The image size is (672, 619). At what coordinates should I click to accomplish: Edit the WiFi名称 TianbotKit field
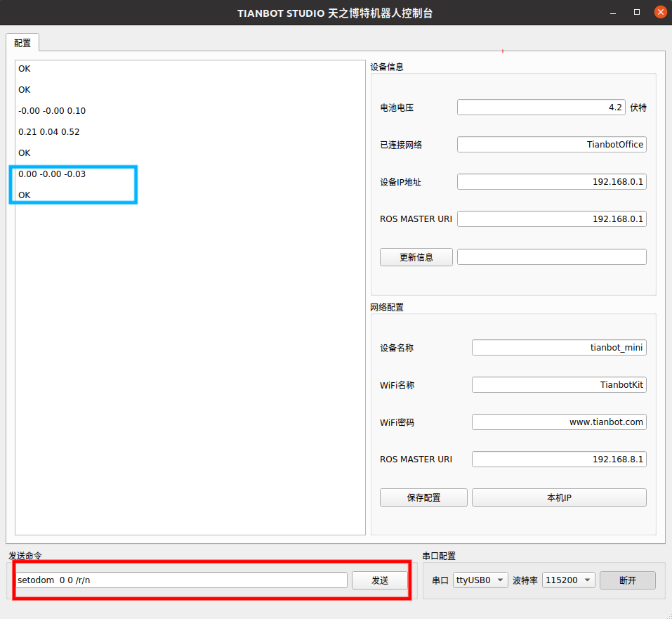[x=558, y=385]
